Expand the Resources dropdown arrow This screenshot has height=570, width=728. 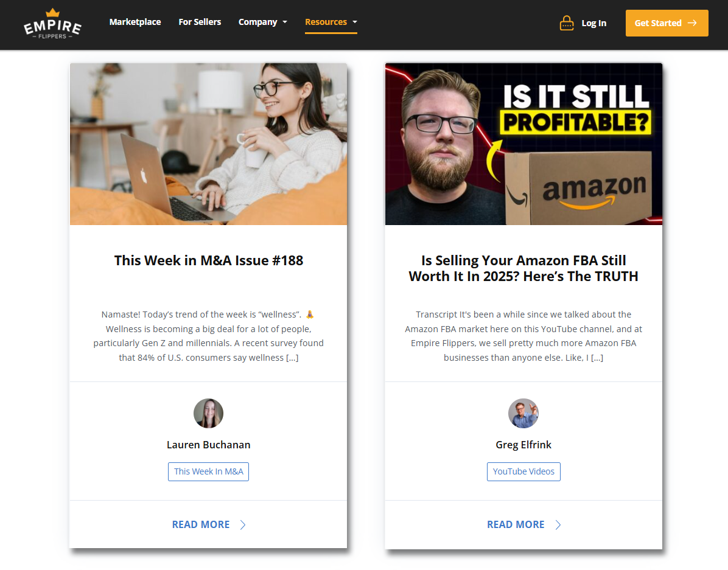[355, 22]
